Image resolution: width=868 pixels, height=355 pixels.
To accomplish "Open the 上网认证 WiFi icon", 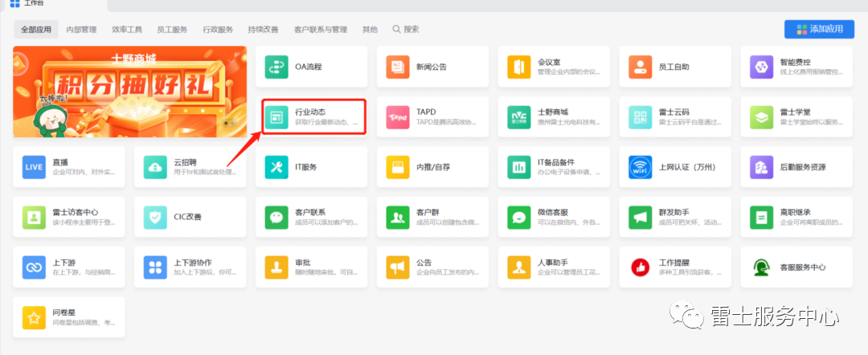I will click(x=640, y=167).
